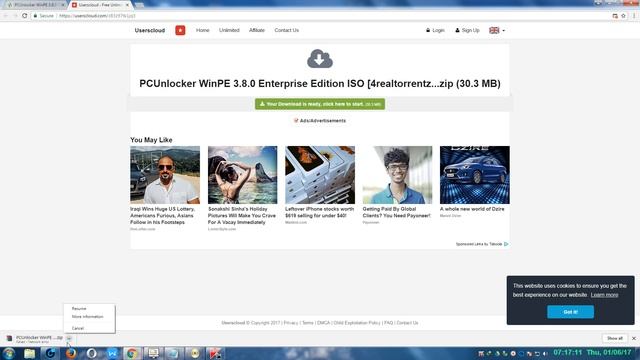The width and height of the screenshot is (640, 360).
Task: Toggle the Ads/Advertisements checkbox
Action: coord(296,121)
